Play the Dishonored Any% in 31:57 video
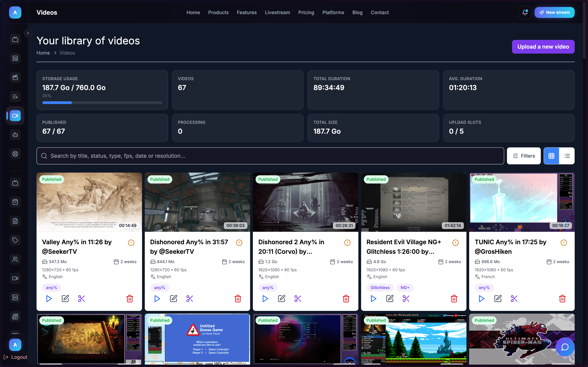 point(157,299)
